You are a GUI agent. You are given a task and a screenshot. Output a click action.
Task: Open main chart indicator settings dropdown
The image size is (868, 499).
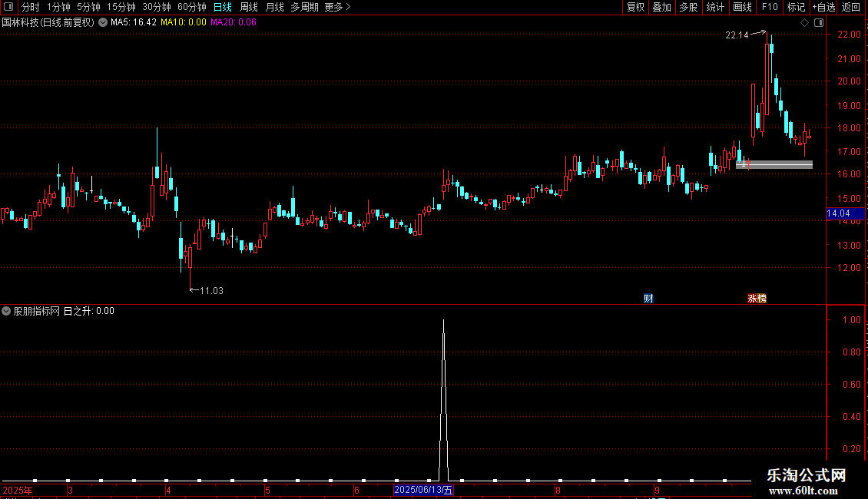click(103, 22)
